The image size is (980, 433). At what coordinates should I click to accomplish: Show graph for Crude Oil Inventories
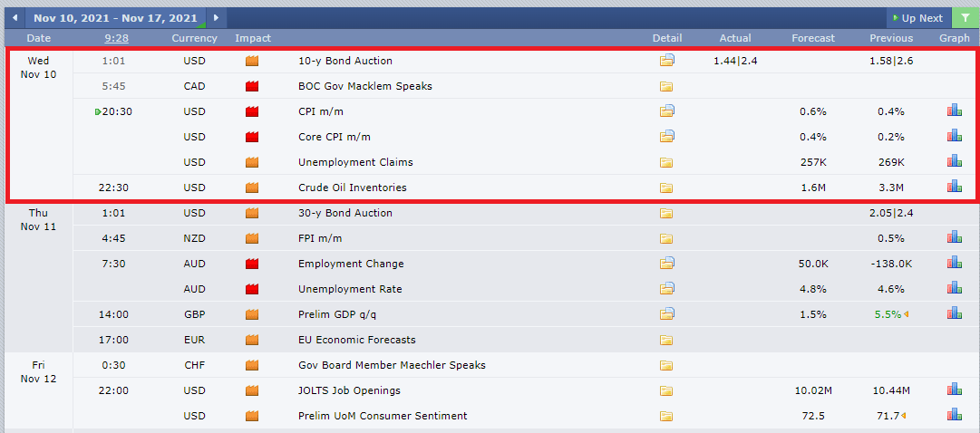click(954, 187)
